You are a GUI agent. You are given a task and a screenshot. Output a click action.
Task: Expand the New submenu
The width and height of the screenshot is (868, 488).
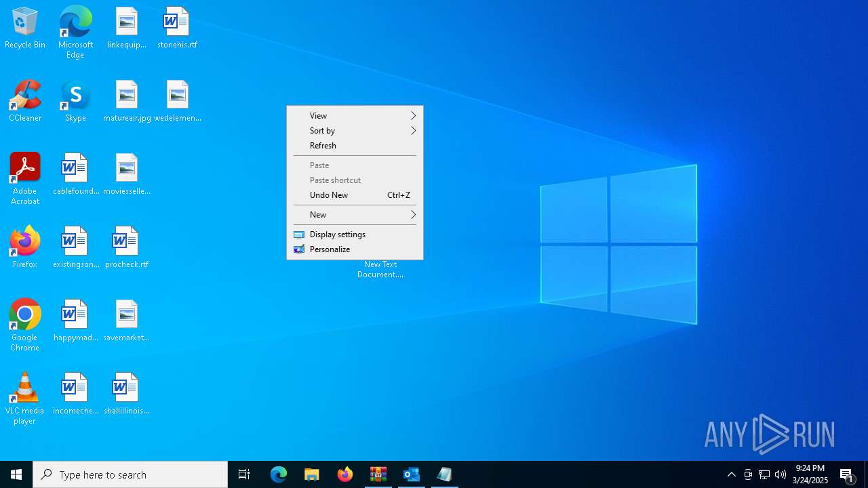pos(355,215)
